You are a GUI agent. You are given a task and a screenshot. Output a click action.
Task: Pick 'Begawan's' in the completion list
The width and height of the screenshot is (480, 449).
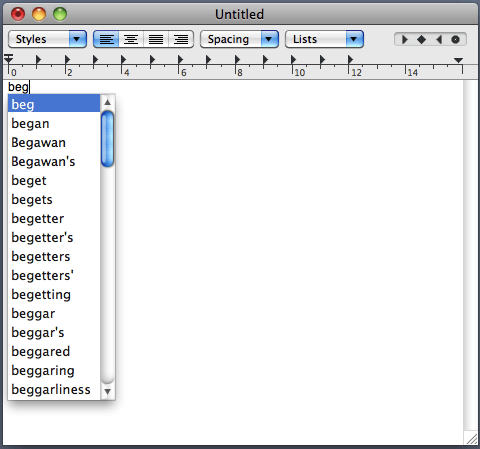tap(54, 161)
